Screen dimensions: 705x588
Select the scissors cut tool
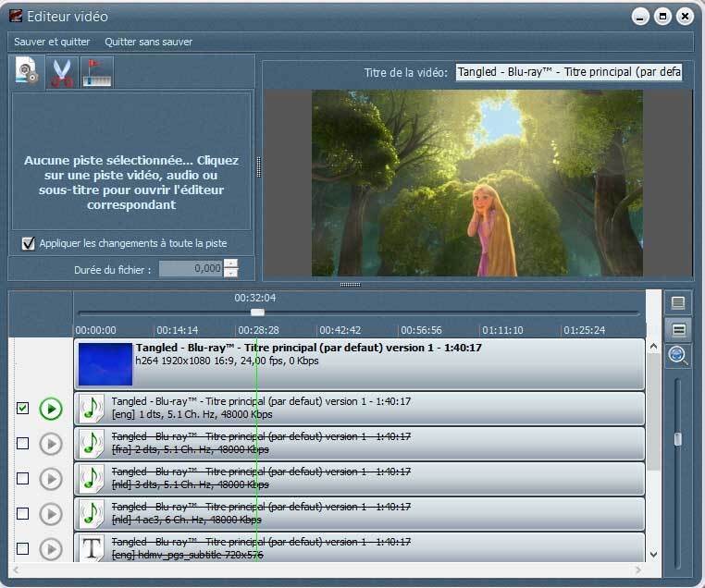click(62, 72)
